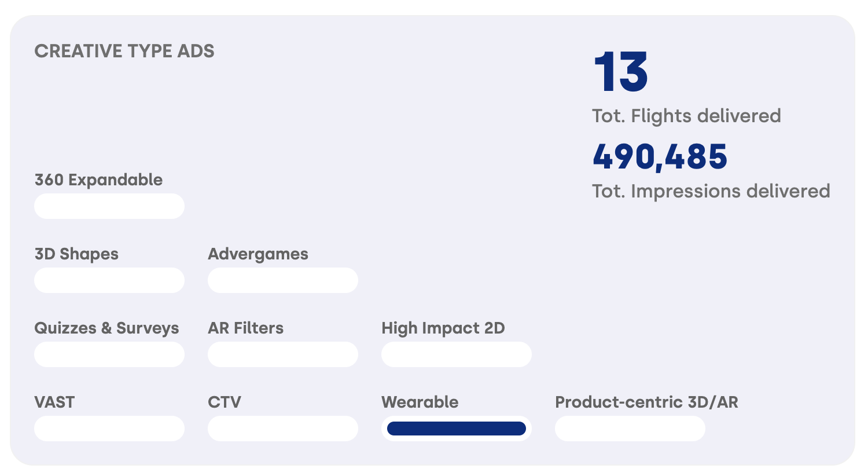Click the VAST progress bar
Viewport: 868px width, 476px height.
tap(109, 429)
